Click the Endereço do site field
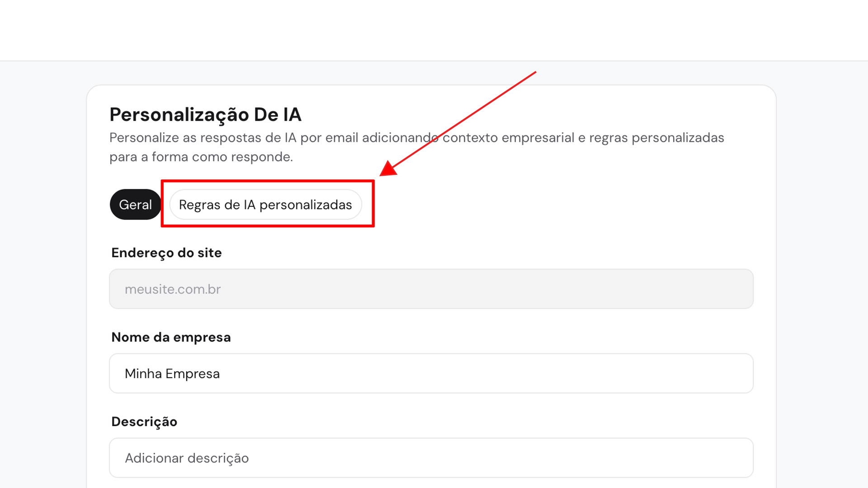Screen dimensions: 868x488 click(x=431, y=289)
